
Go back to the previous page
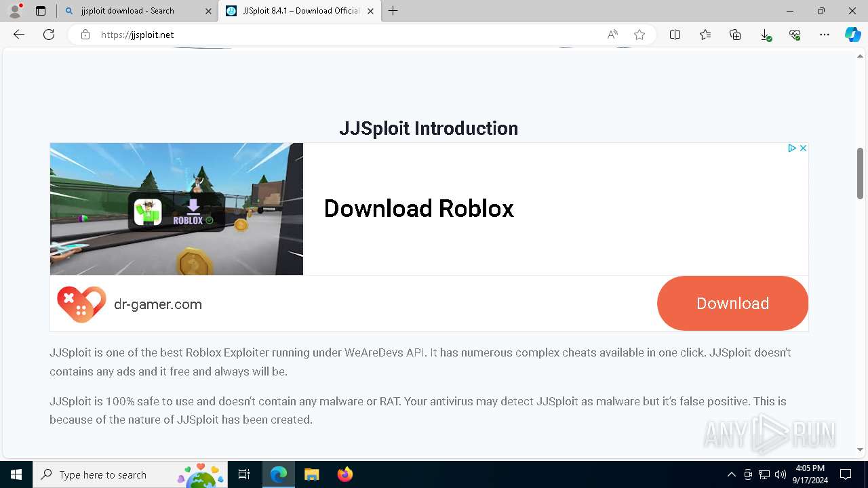click(x=19, y=35)
